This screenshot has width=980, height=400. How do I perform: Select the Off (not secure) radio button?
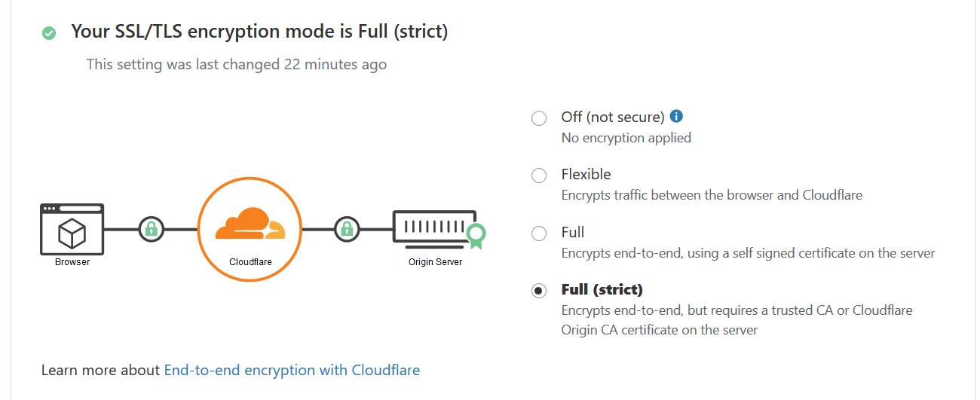[539, 118]
